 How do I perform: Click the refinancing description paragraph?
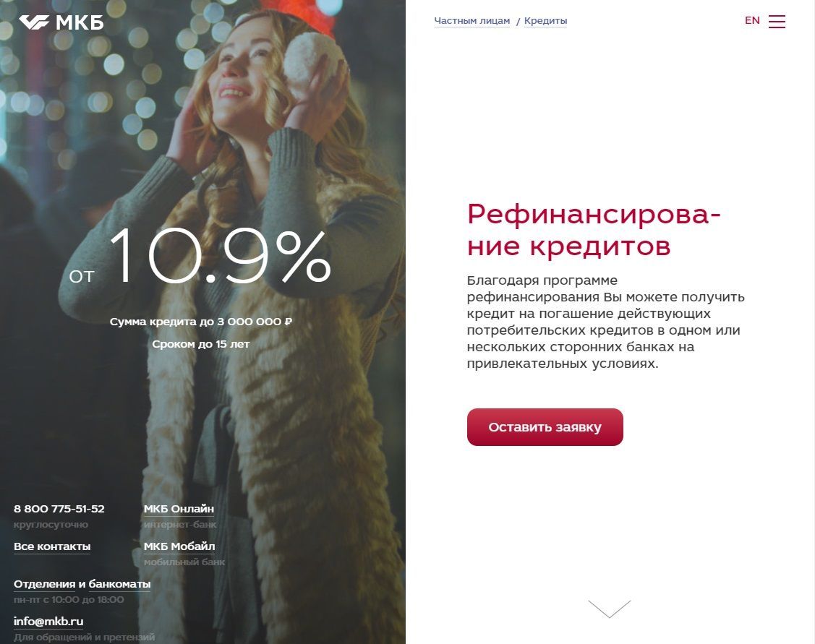point(605,322)
